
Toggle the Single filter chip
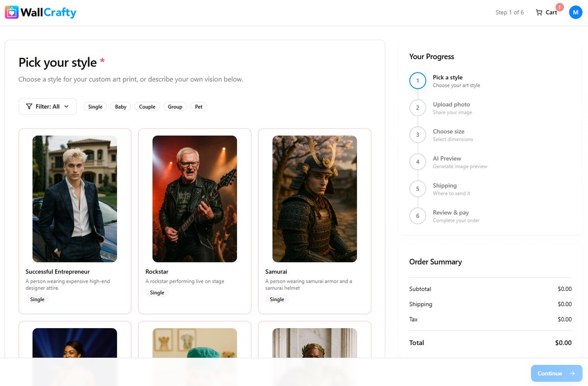95,106
